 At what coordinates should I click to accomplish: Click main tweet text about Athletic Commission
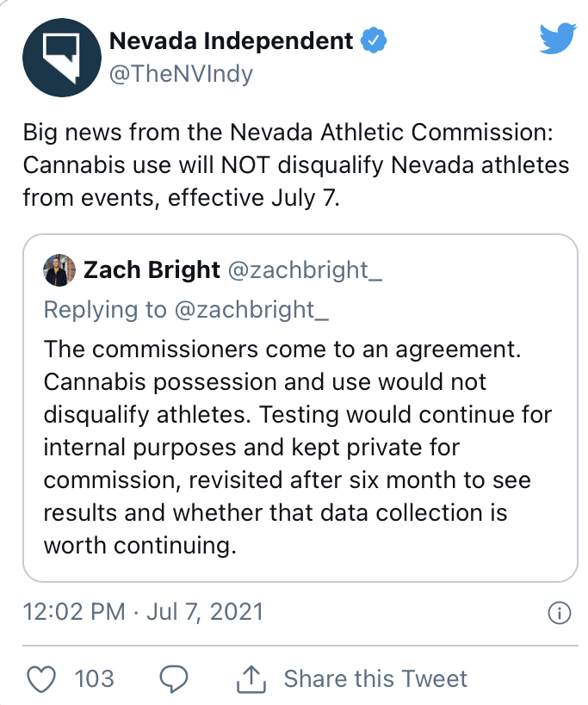coord(296,165)
